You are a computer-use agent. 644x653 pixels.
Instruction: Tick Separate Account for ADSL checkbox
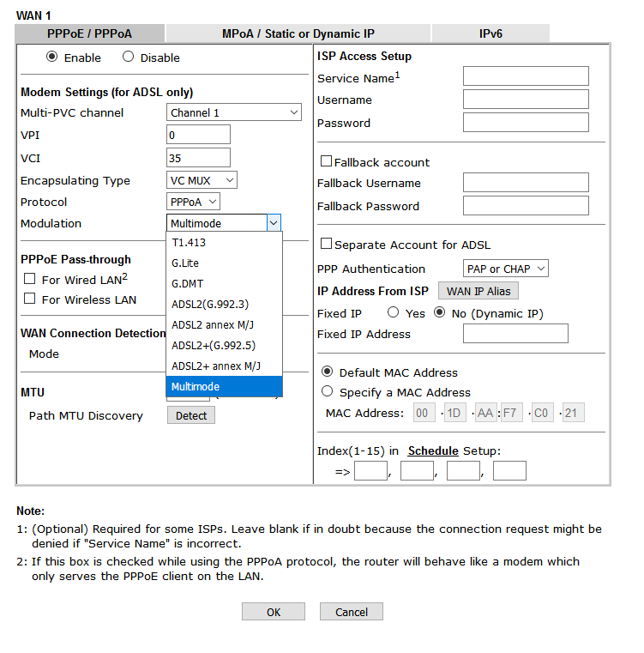click(x=326, y=245)
